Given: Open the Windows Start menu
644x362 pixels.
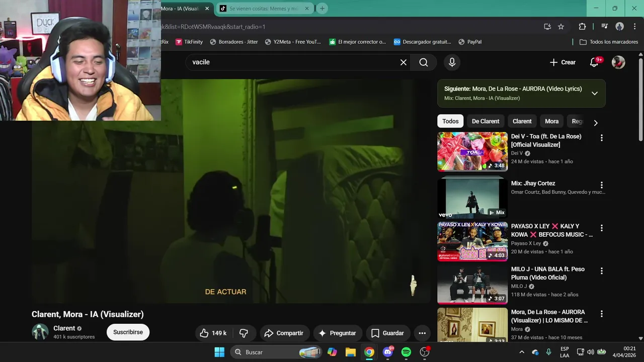Looking at the screenshot, I should click(219, 352).
